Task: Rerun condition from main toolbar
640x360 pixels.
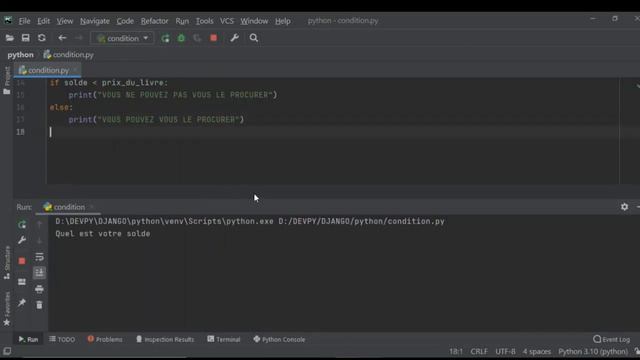Action: click(165, 38)
